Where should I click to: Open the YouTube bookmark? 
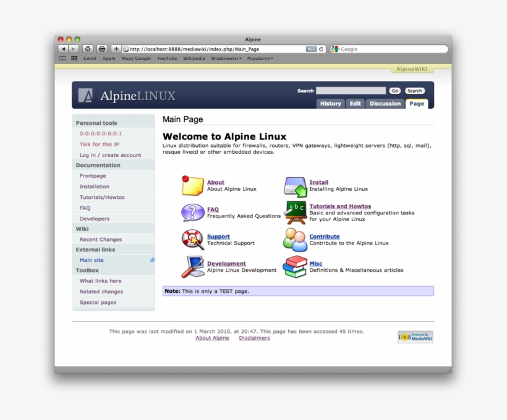click(x=167, y=59)
